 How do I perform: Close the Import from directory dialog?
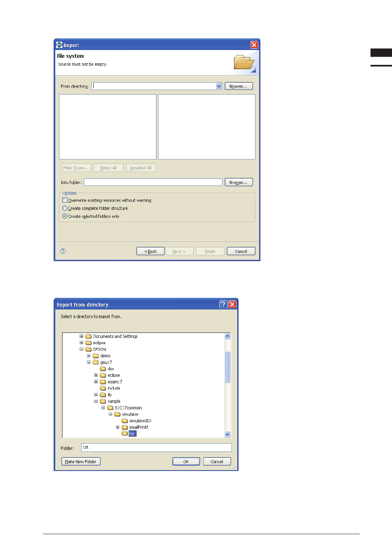point(232,304)
